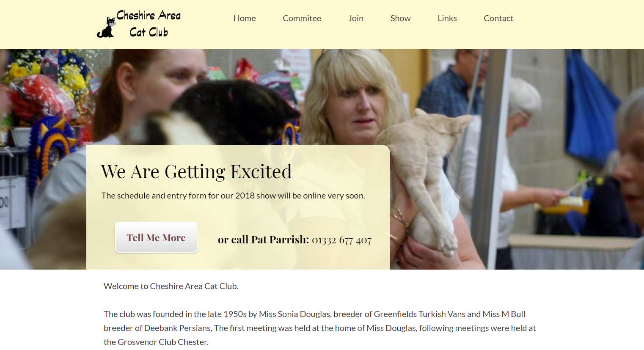The height and width of the screenshot is (350, 644).
Task: Click the 2018 show schedule text
Action: coord(233,196)
